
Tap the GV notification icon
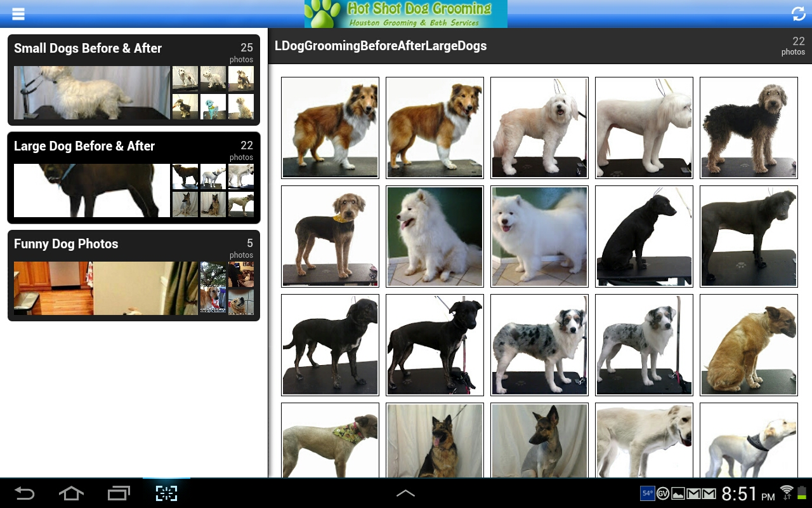pyautogui.click(x=663, y=493)
